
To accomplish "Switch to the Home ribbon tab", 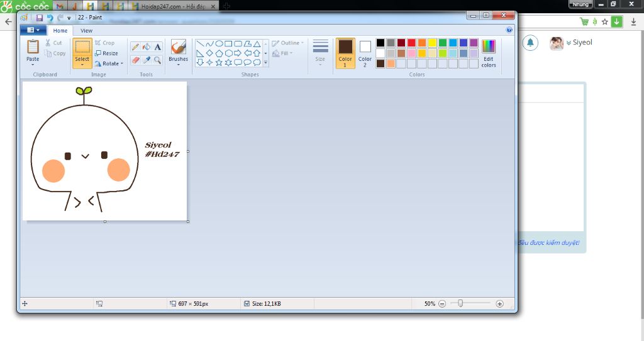I will [60, 30].
